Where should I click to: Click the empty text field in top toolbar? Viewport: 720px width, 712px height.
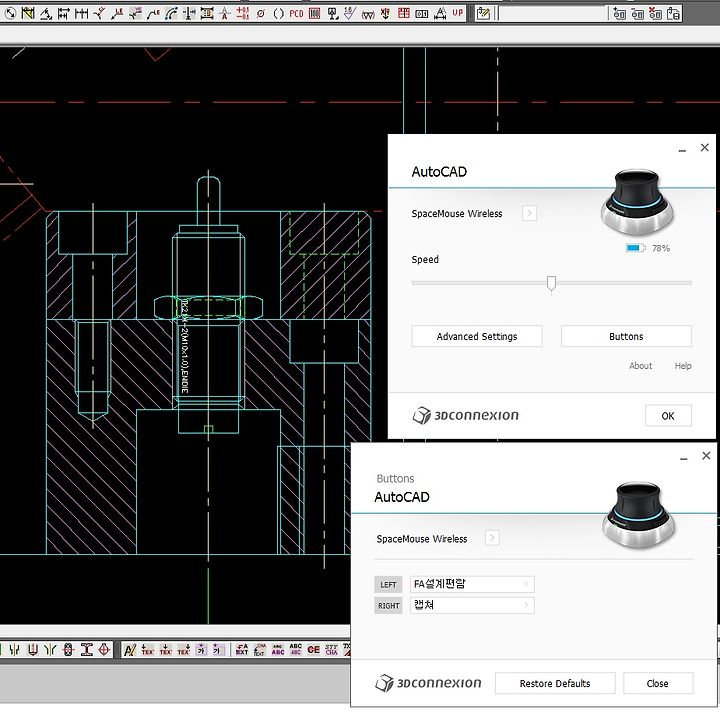click(552, 13)
